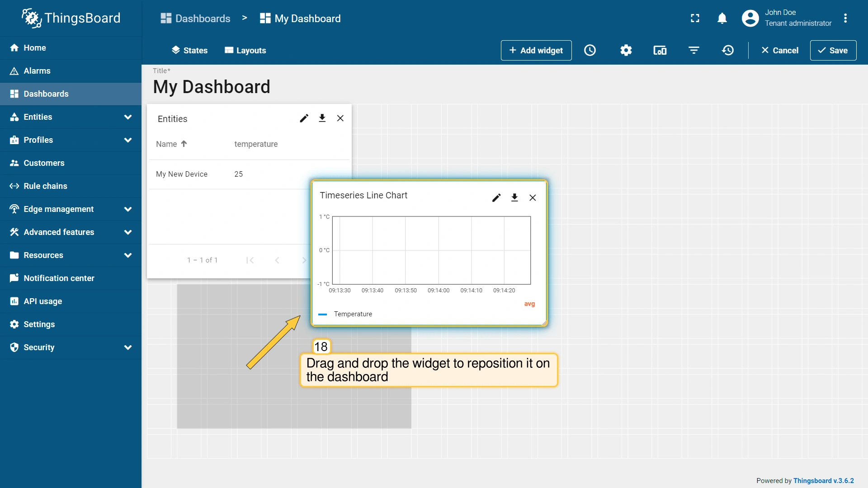Edit the Timeseries Line Chart widget

(x=496, y=197)
